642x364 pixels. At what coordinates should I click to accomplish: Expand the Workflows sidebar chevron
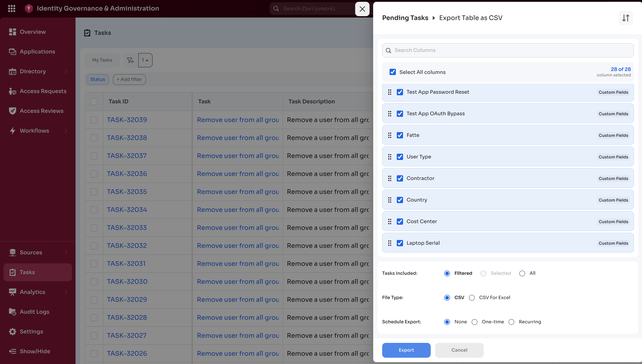[66, 131]
